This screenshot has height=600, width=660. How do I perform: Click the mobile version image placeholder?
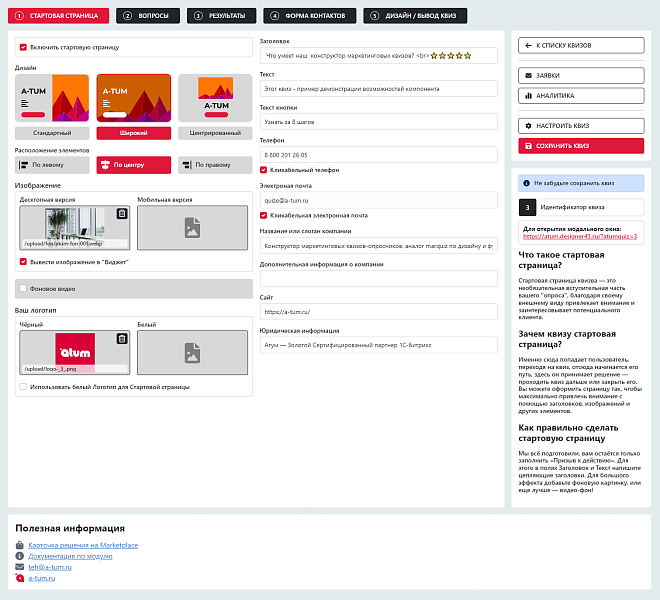[193, 227]
